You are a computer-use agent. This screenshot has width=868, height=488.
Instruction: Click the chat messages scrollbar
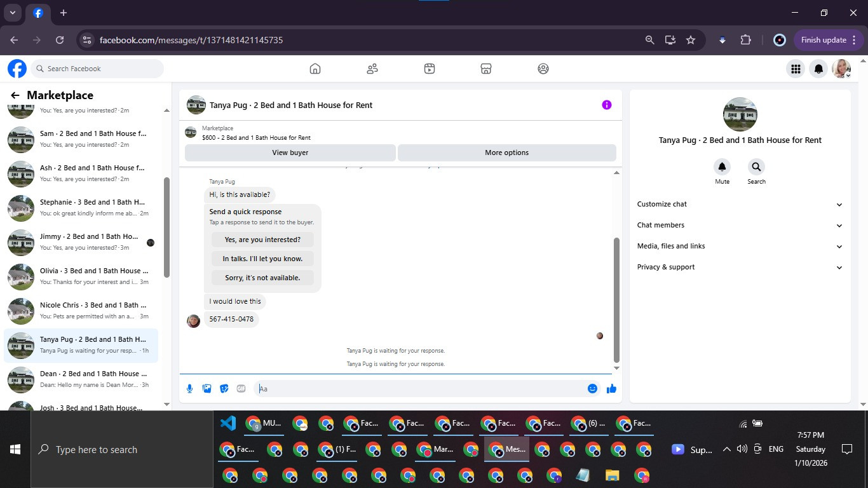coord(616,300)
